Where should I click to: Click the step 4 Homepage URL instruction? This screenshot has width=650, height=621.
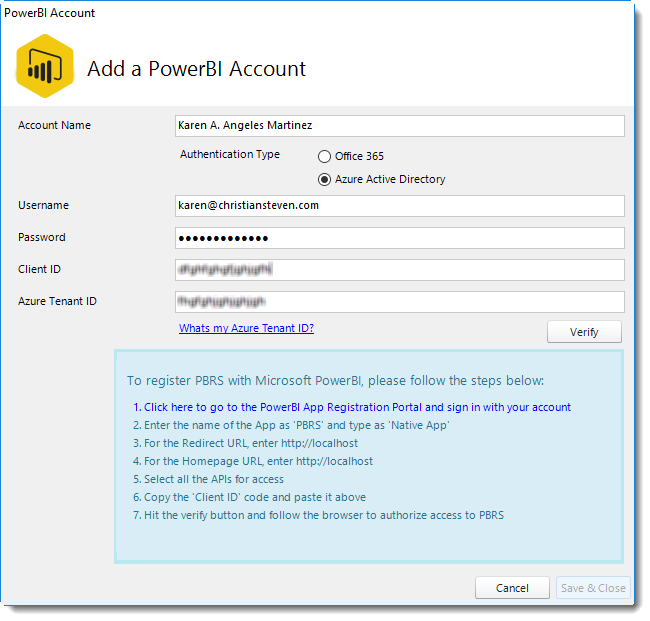click(x=252, y=461)
